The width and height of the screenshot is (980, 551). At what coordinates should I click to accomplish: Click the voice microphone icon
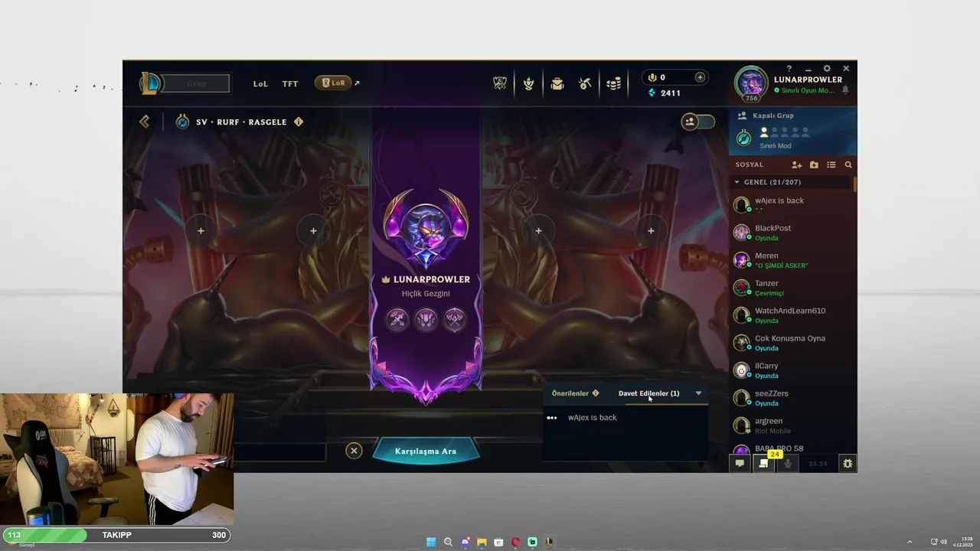tap(787, 463)
